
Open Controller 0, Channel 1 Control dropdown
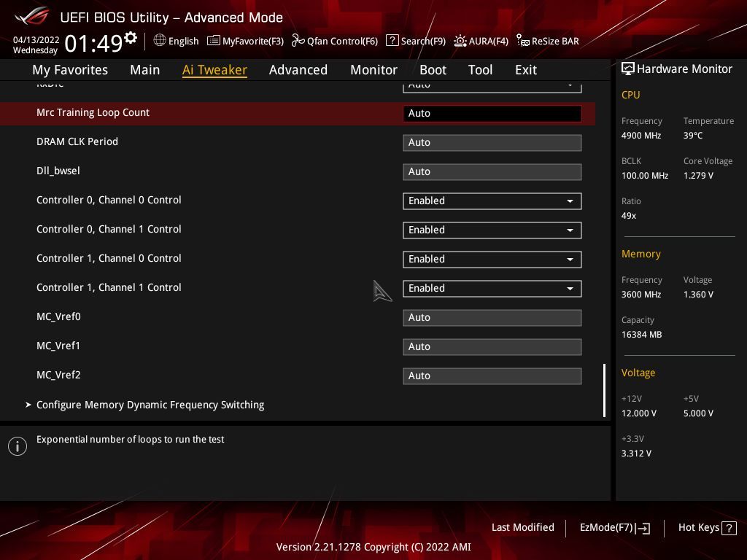[x=492, y=230]
